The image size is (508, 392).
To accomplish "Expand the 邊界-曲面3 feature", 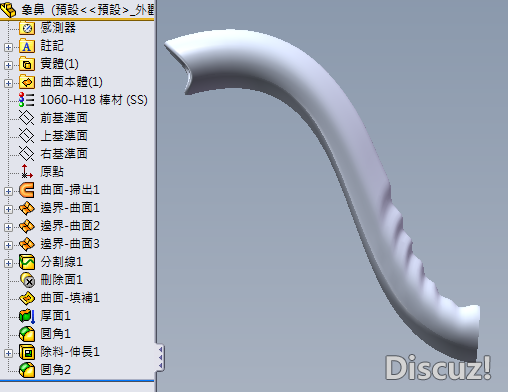I will click(9, 245).
